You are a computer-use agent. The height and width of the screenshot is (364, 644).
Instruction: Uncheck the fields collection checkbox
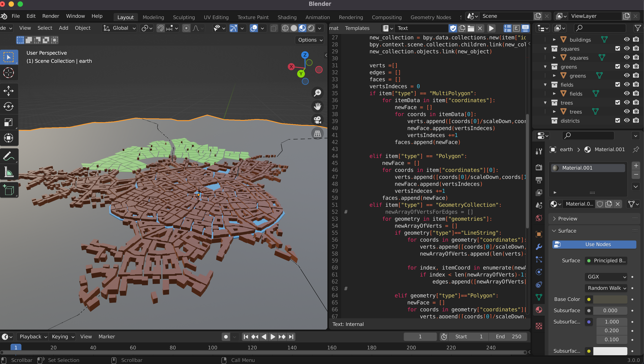point(617,85)
